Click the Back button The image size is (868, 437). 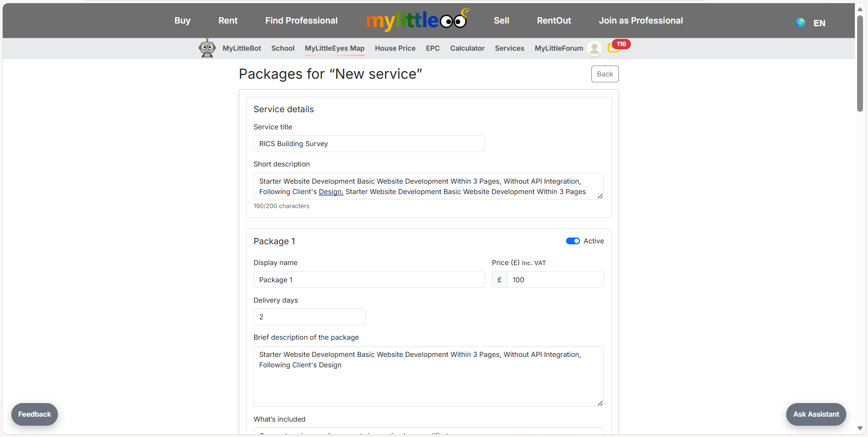pyautogui.click(x=605, y=74)
